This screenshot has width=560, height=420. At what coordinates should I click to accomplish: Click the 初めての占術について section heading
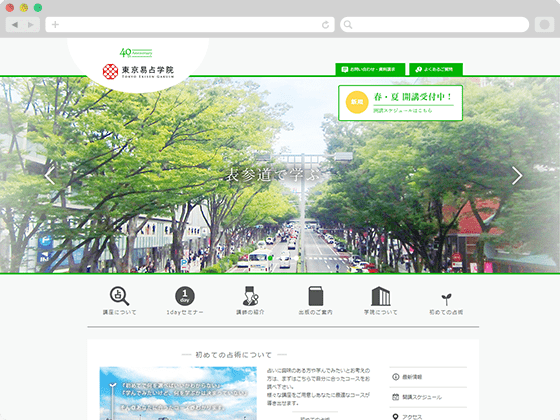click(x=234, y=355)
